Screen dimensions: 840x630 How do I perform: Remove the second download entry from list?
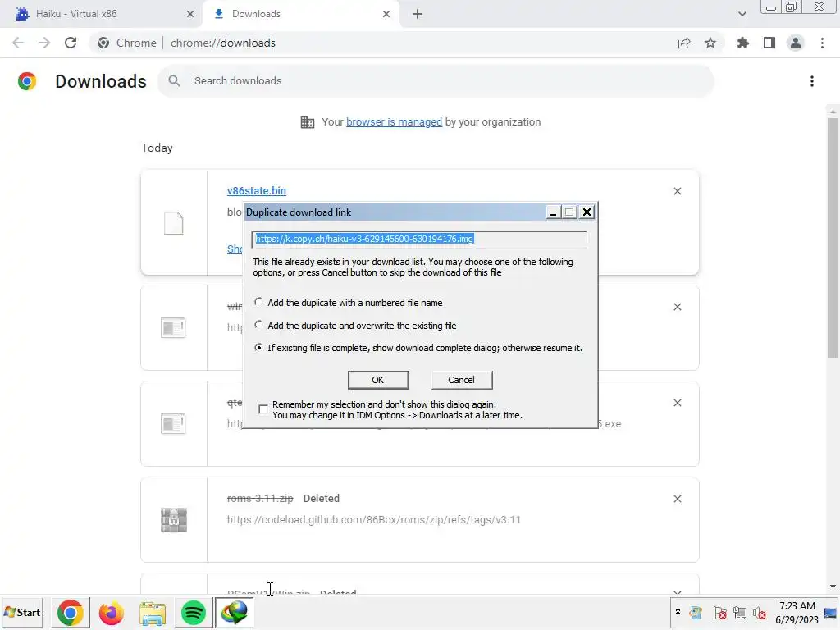pos(677,307)
